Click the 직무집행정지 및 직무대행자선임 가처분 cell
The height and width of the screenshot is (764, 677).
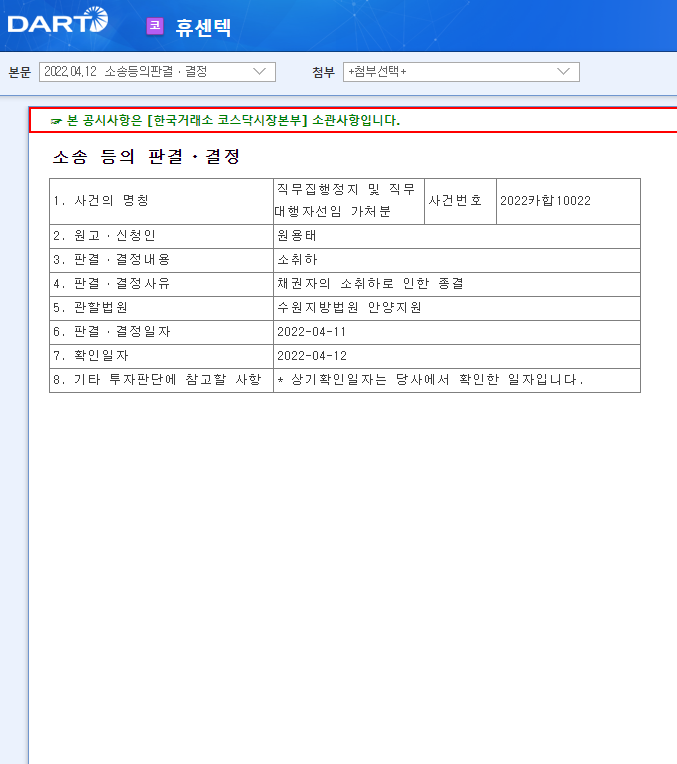349,201
